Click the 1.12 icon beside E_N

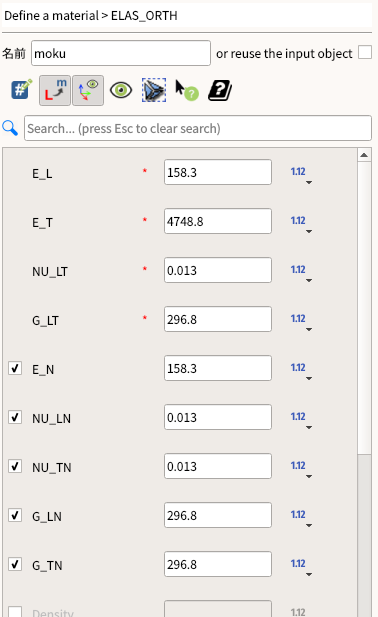[x=298, y=368]
